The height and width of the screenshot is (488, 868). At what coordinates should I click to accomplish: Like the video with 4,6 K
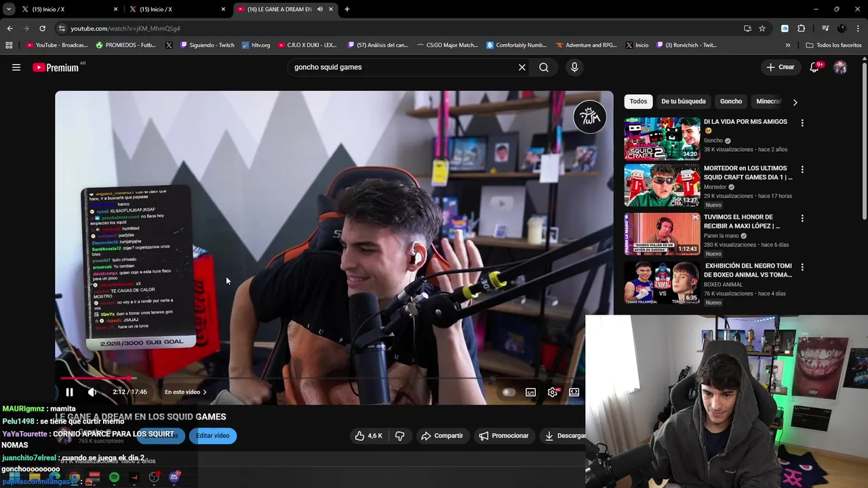pyautogui.click(x=369, y=436)
